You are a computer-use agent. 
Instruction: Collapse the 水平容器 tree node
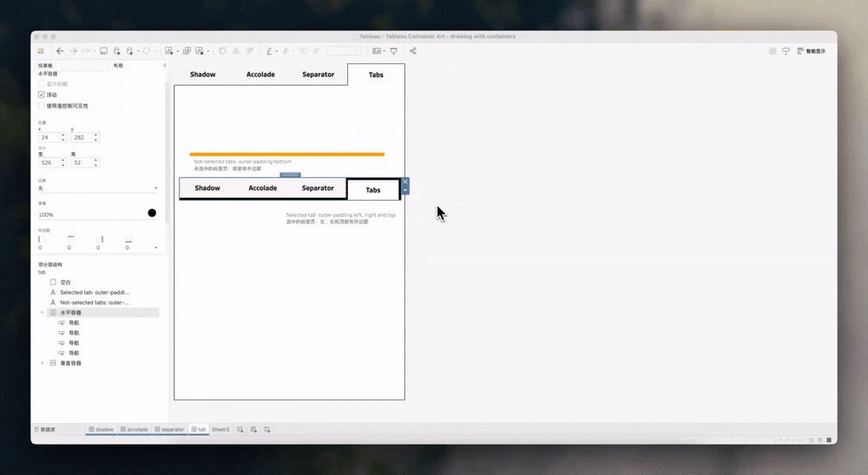(42, 312)
